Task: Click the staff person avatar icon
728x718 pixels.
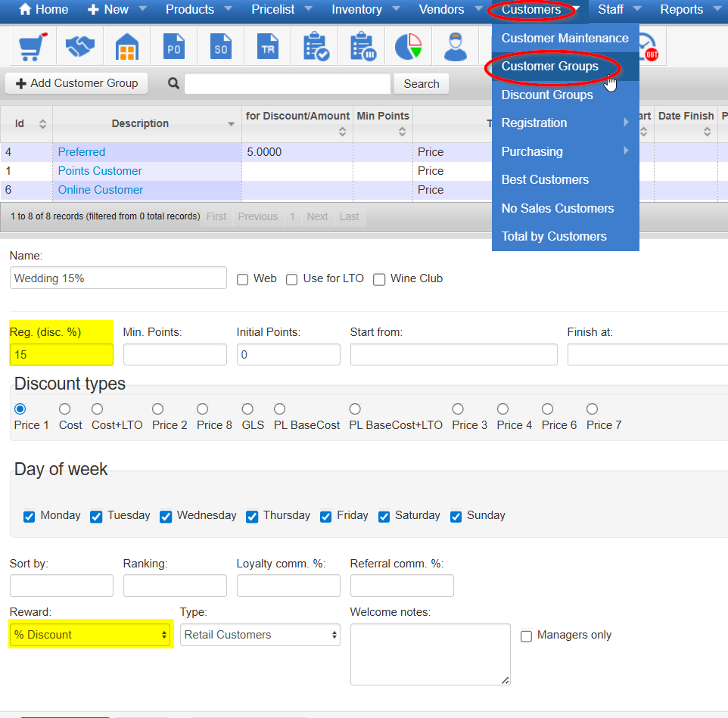Action: [456, 47]
